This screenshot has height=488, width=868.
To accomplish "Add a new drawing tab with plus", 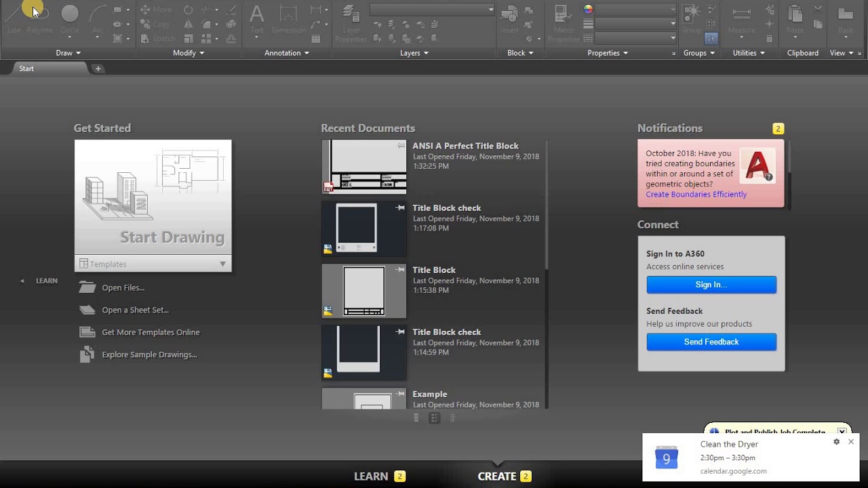I will pyautogui.click(x=98, y=68).
